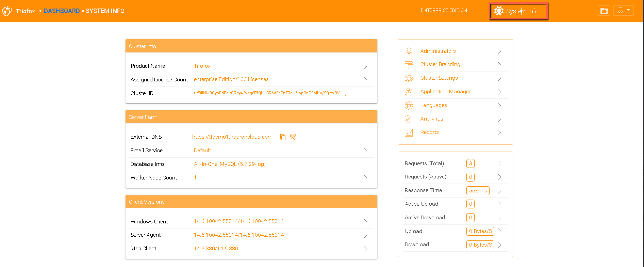Click Mac Client version 14.6.380
The height and width of the screenshot is (267, 644).
tap(216, 249)
